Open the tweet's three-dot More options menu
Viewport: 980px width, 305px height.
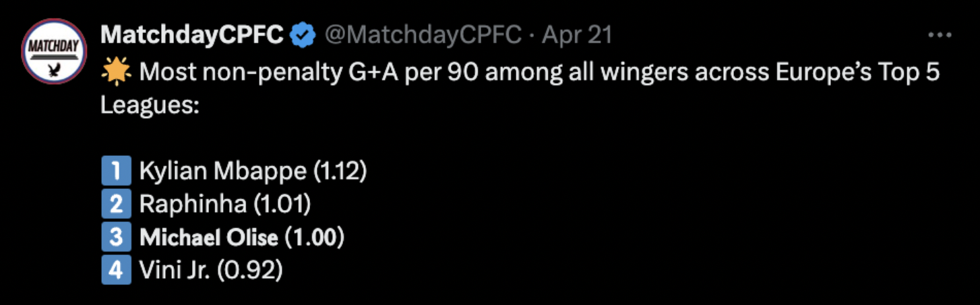coord(940,34)
